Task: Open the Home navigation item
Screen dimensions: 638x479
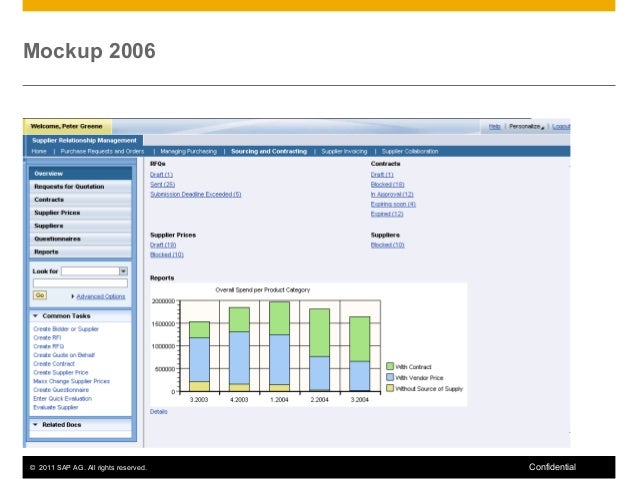Action: [x=39, y=151]
